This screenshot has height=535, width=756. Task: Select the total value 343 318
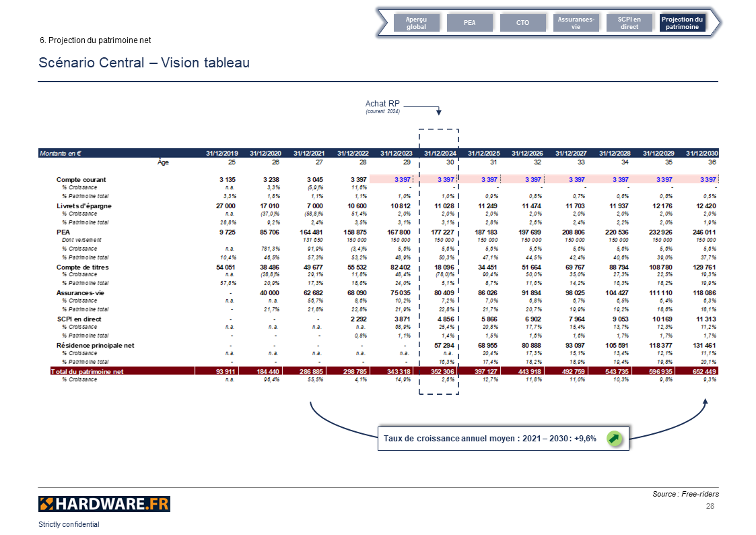coord(399,371)
